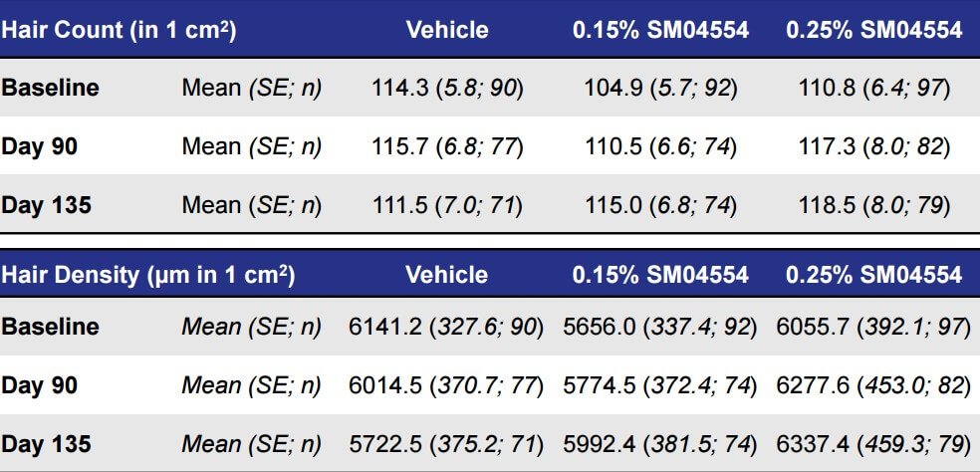
Task: Select the value 5722.5 (375.2; 71)
Action: [x=447, y=444]
